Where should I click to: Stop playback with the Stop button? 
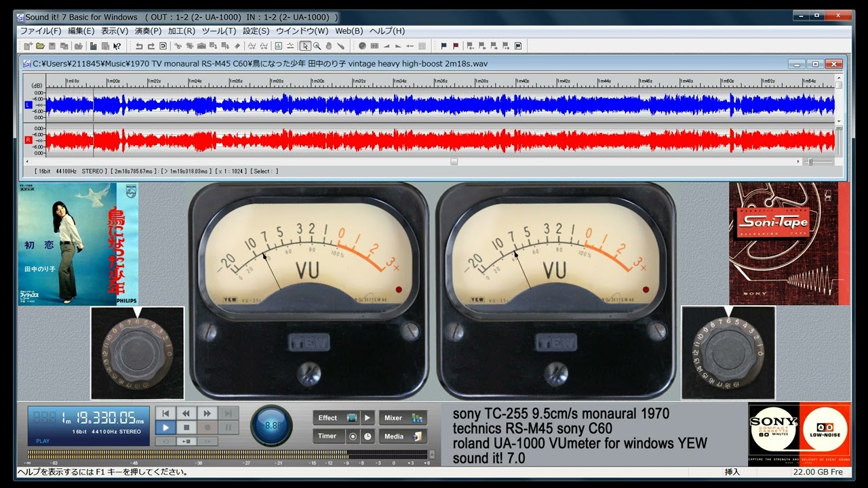(x=186, y=428)
